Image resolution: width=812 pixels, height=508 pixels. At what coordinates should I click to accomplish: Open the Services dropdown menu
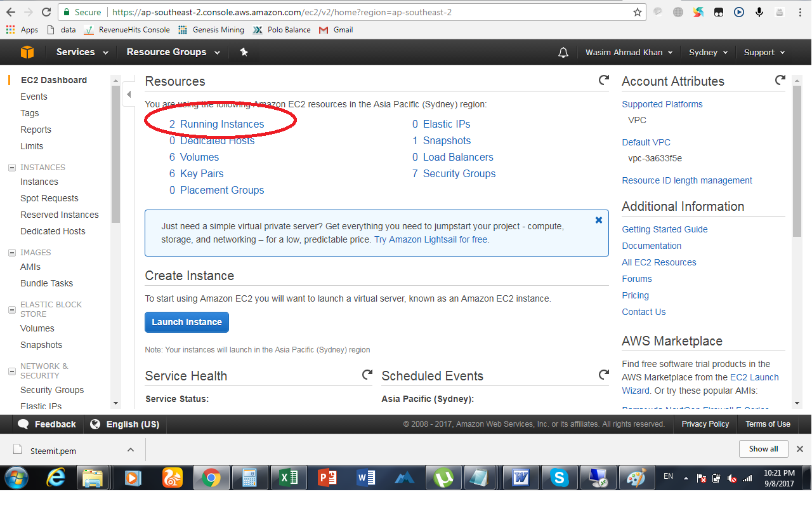tap(82, 52)
